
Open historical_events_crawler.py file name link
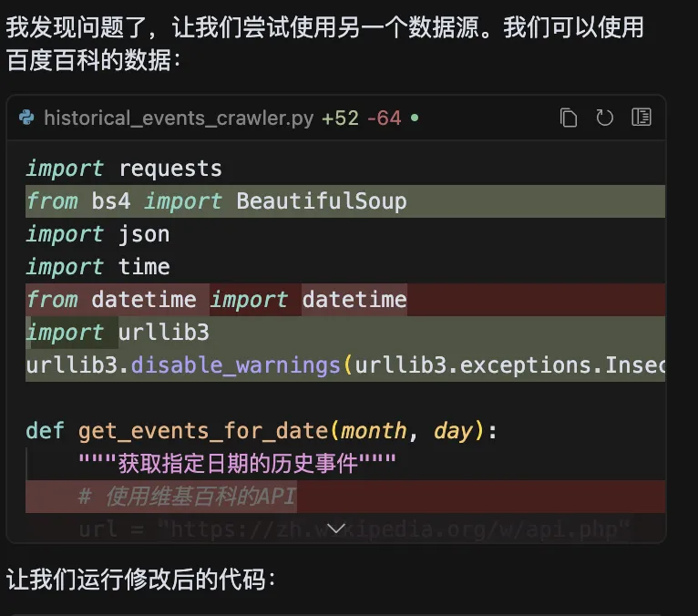[179, 118]
